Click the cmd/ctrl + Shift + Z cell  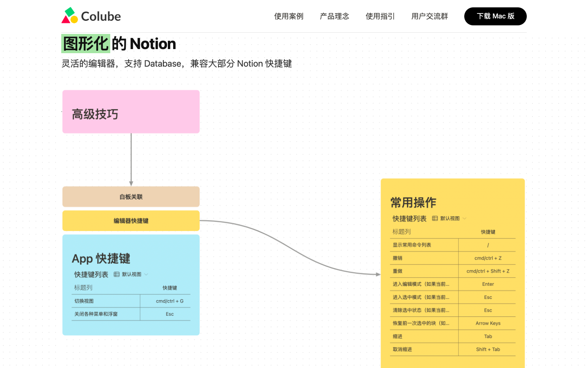click(x=488, y=271)
